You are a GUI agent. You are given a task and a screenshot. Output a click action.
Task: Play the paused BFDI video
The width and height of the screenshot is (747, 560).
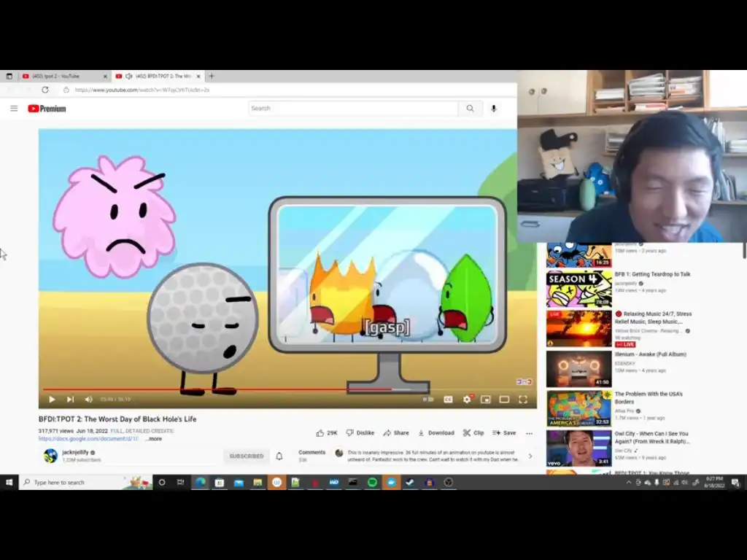pos(52,400)
